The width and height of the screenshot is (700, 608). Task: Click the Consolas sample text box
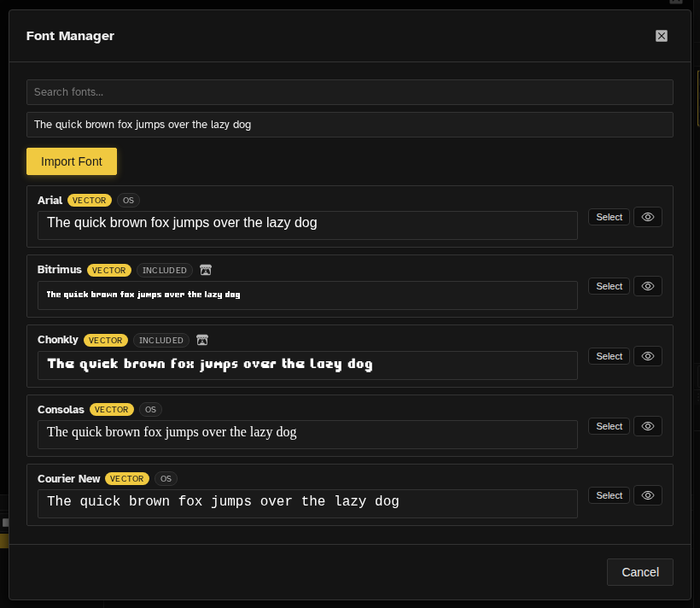click(307, 435)
